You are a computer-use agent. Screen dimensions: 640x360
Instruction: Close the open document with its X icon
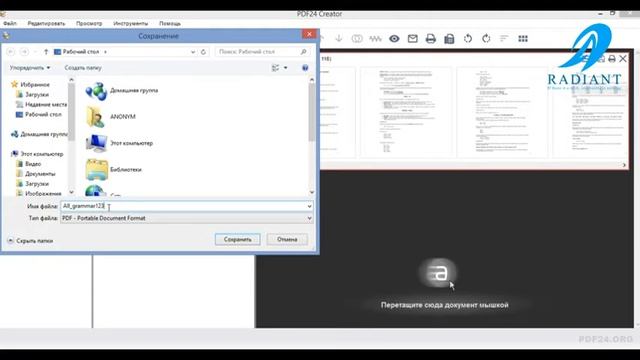tap(623, 59)
